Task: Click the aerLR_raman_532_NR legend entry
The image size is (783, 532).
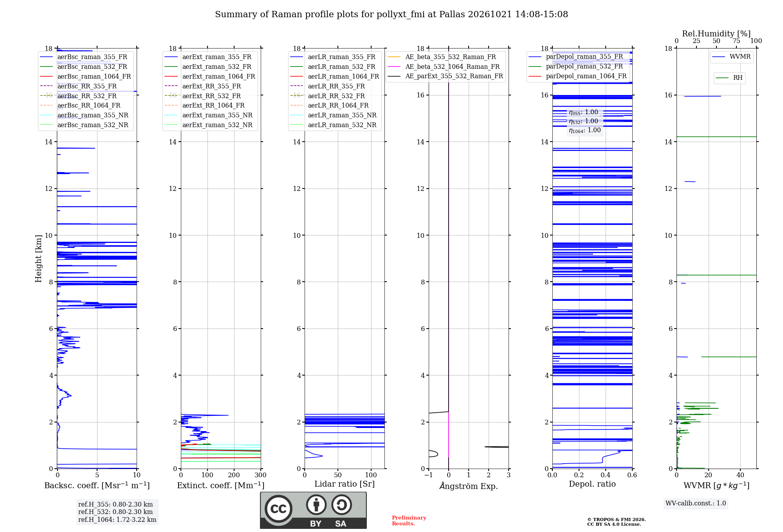Action: click(334, 125)
